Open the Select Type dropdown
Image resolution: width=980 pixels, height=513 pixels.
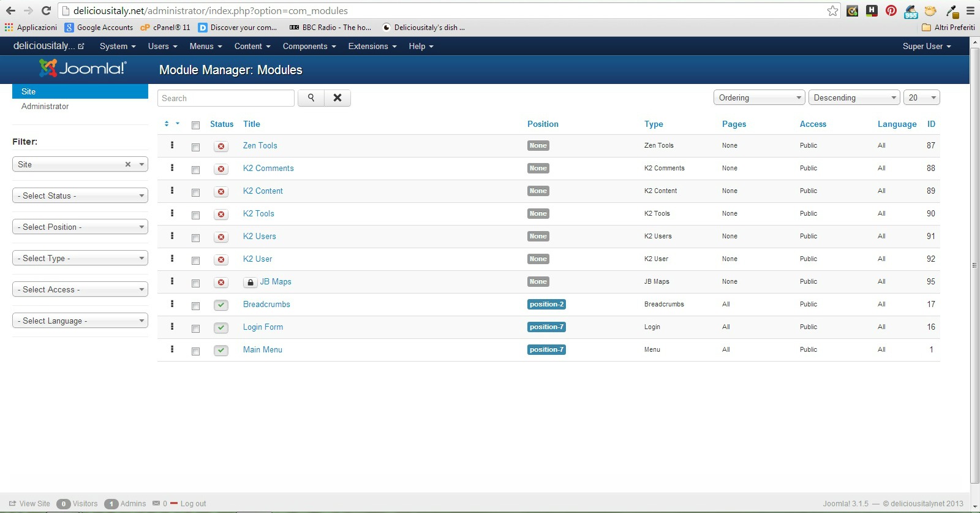coord(80,258)
